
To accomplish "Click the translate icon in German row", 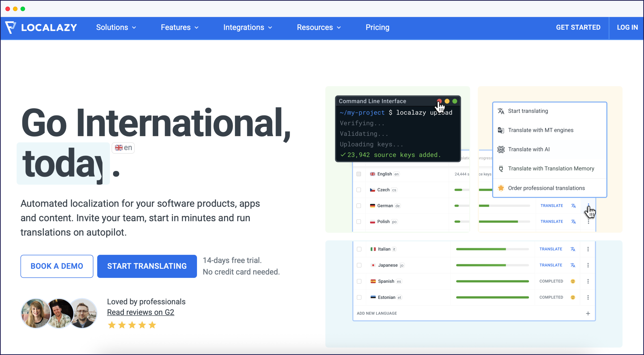I will point(573,206).
